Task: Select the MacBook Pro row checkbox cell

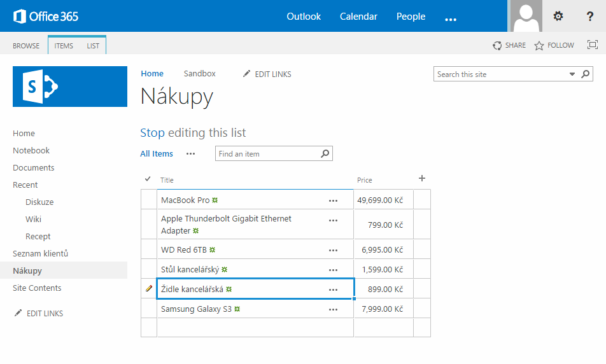Action: point(149,200)
